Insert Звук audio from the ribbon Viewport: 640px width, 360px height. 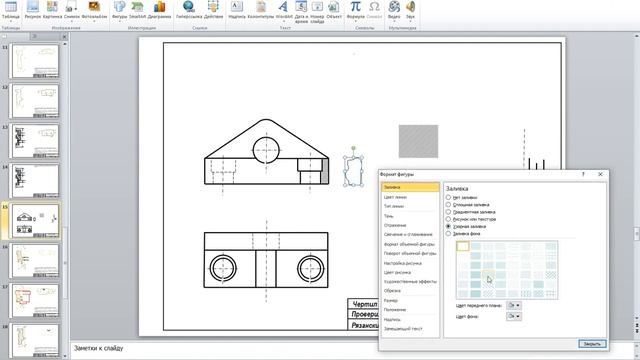tap(410, 10)
